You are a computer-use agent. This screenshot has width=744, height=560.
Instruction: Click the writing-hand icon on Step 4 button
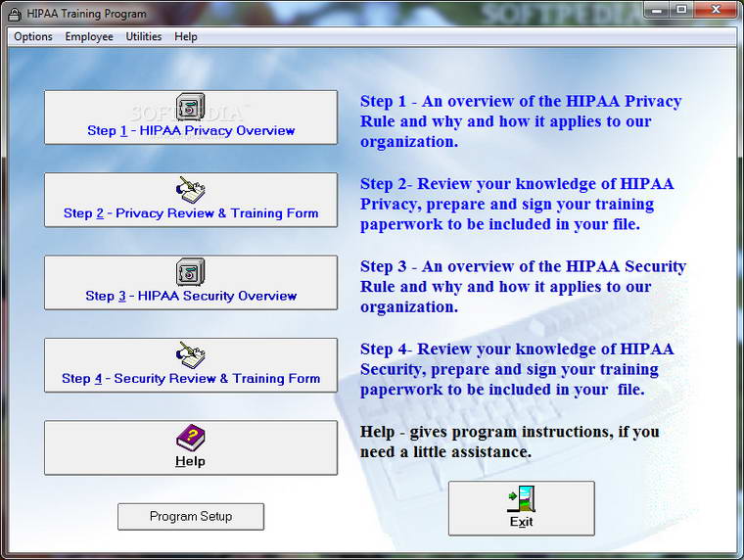pos(190,355)
